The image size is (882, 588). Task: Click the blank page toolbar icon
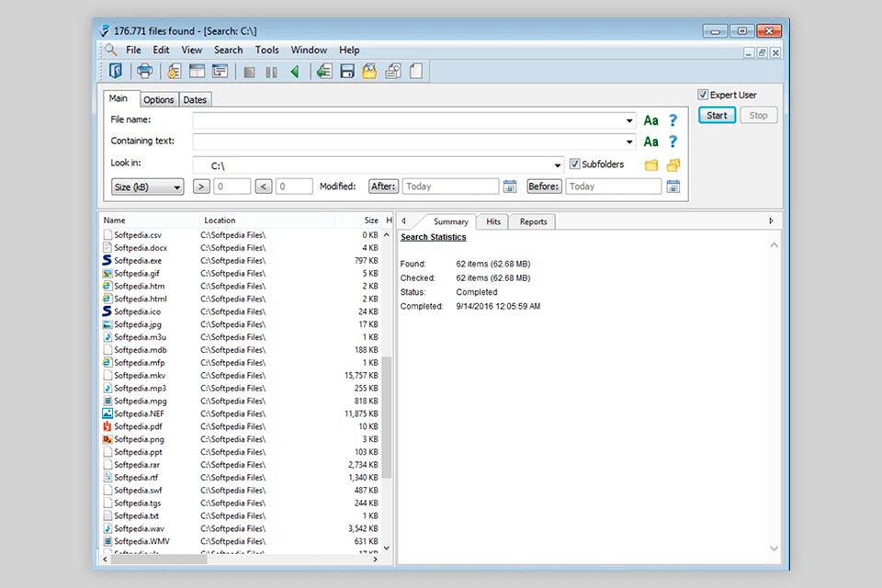[x=415, y=71]
